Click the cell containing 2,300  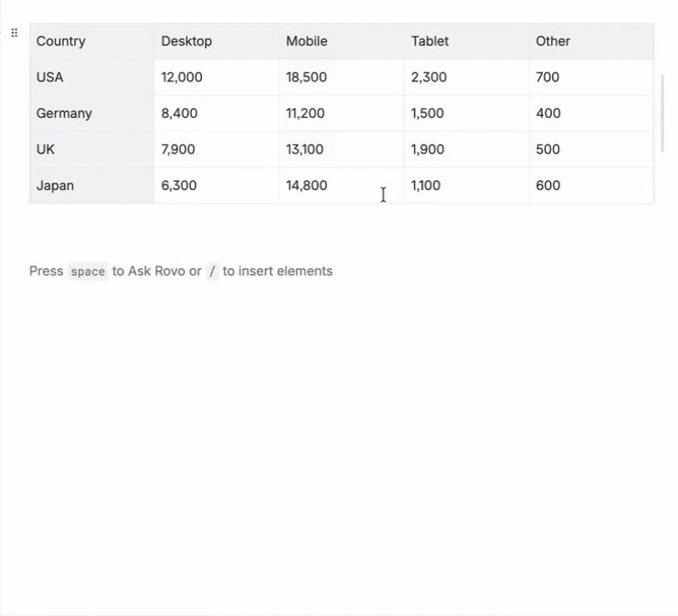point(467,78)
